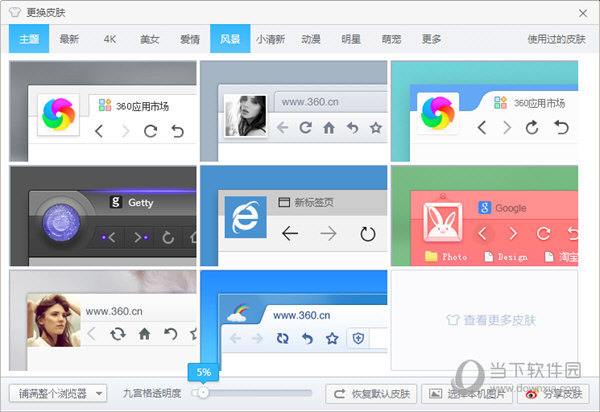Screen dimensions: 600x412
Task: Open the 美女 category tab
Action: [x=150, y=39]
